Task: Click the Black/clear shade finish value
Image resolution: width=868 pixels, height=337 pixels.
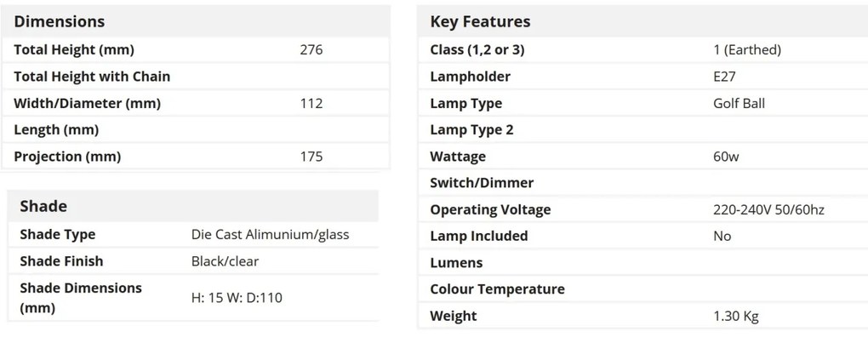Action: [225, 261]
